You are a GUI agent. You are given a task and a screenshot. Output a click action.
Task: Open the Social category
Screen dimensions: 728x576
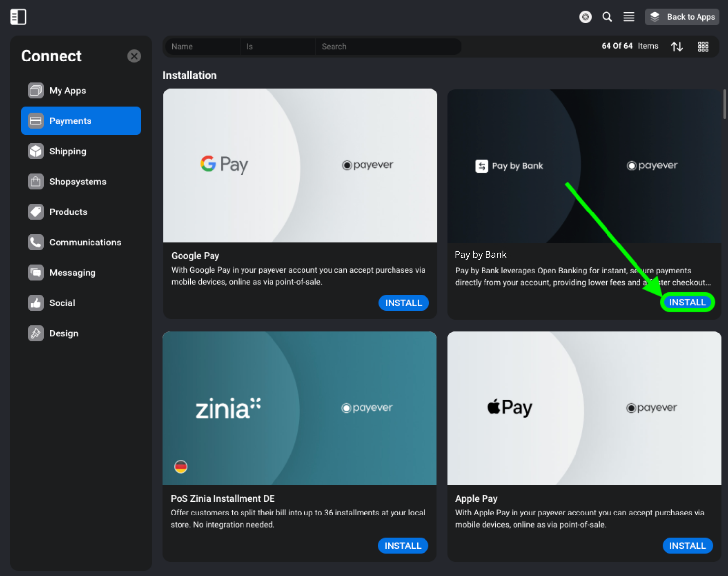click(x=81, y=303)
